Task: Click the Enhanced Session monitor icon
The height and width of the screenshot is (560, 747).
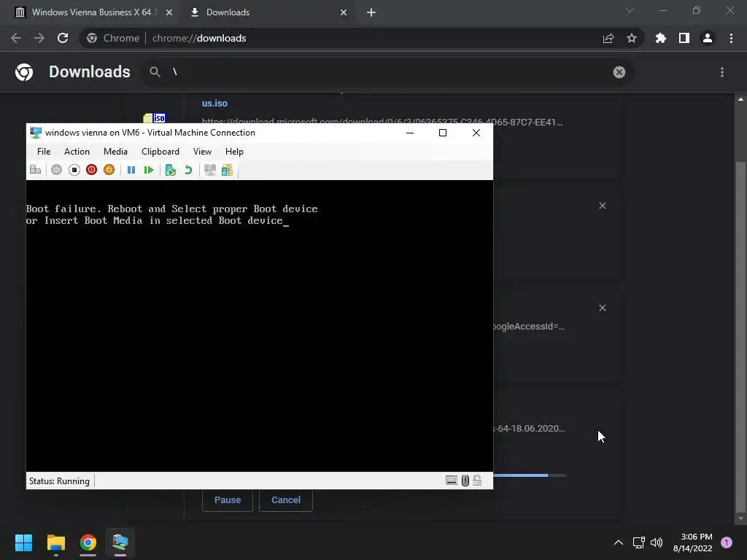Action: coord(209,170)
